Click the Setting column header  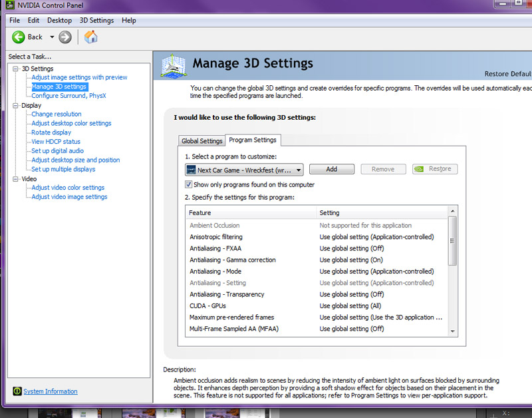coord(382,213)
